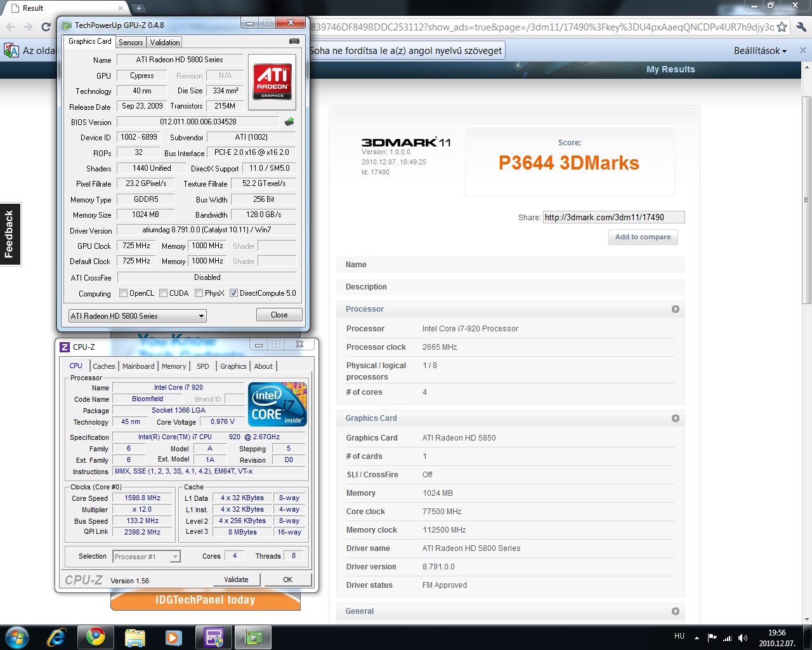The height and width of the screenshot is (650, 812).
Task: Go forward in Chrome browser
Action: (x=28, y=27)
